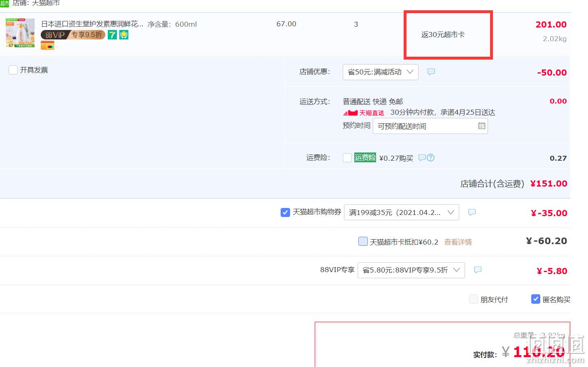Click the 88VIP专享 label
The width and height of the screenshot is (588, 367).
pos(337,270)
